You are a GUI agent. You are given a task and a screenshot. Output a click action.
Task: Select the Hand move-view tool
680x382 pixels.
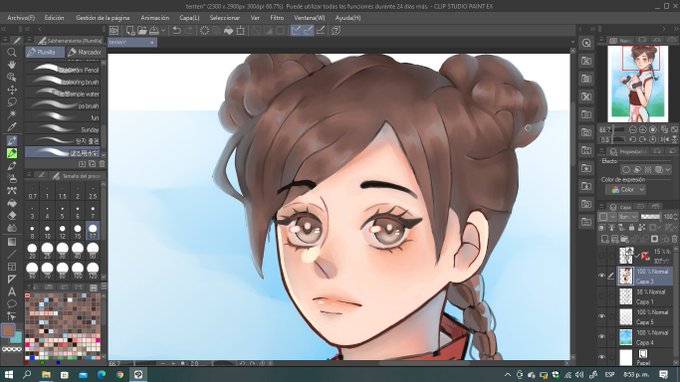pyautogui.click(x=12, y=65)
